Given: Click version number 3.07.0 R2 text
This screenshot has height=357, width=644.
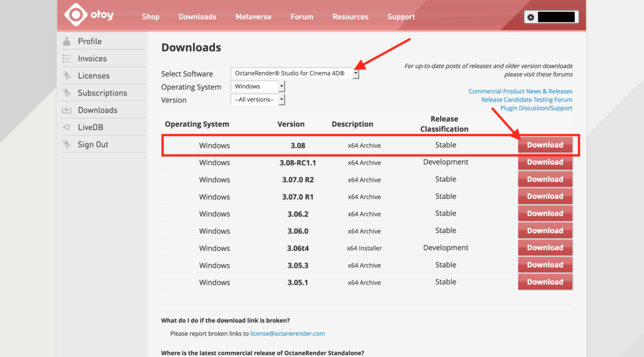Looking at the screenshot, I should pos(298,180).
